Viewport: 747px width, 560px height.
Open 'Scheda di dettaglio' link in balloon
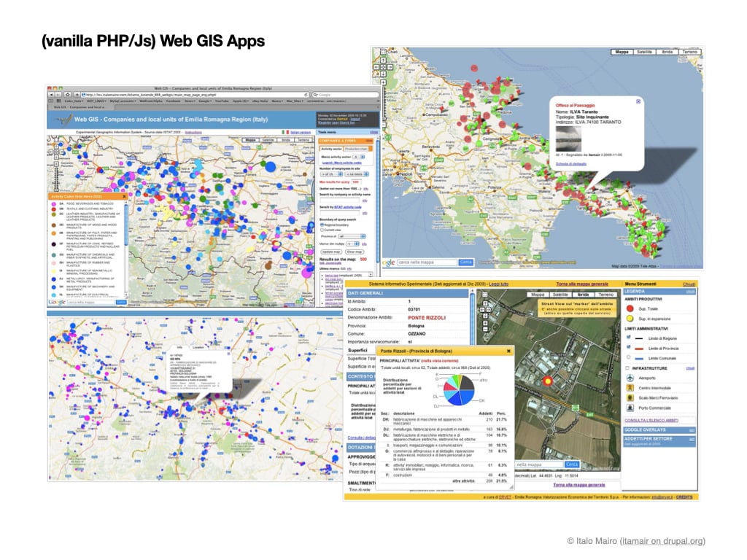pos(570,164)
